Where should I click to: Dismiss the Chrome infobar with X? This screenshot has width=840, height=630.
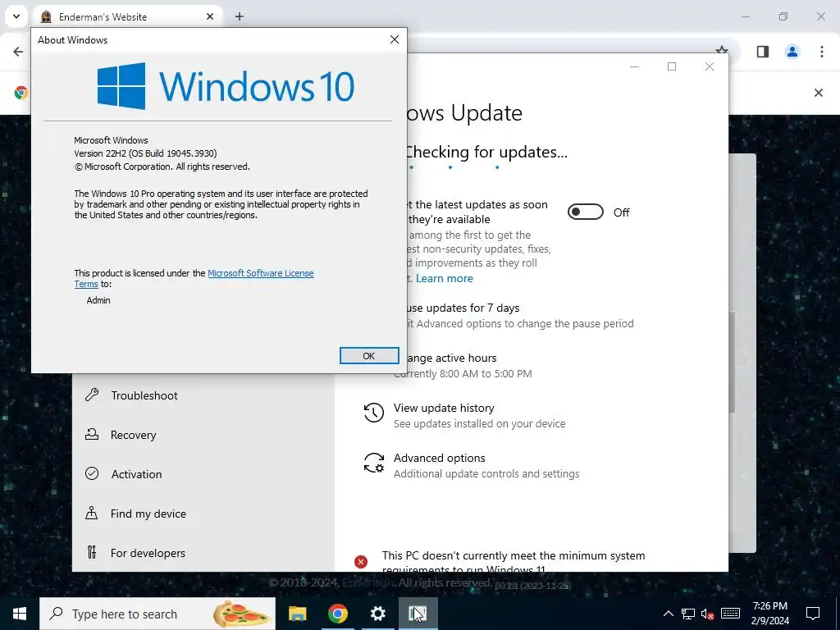(819, 93)
